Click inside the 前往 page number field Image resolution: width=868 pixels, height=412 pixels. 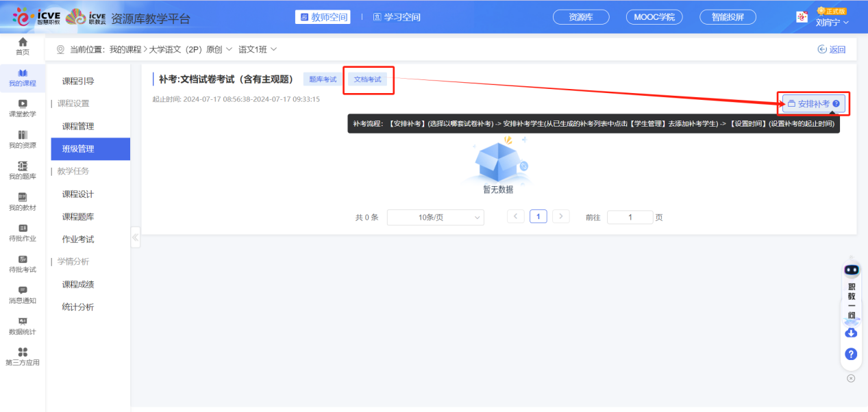[630, 217]
